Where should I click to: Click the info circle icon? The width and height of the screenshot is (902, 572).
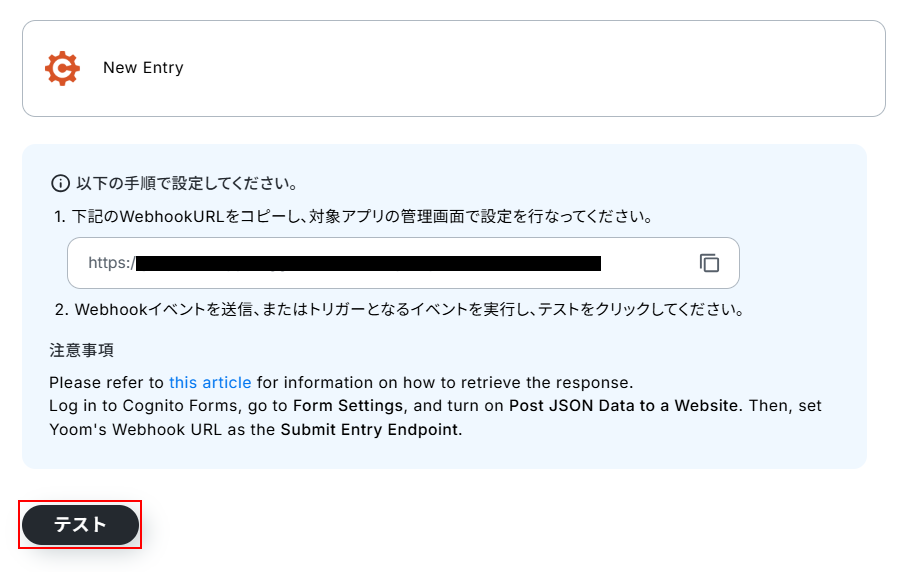click(60, 184)
